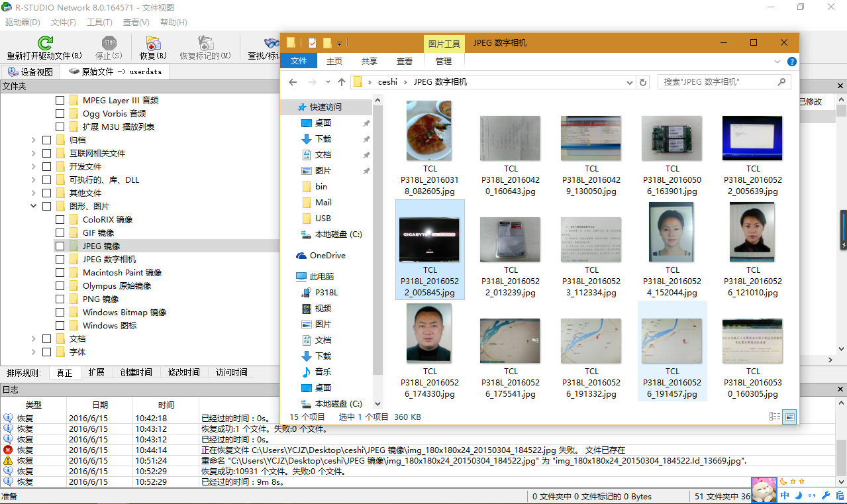Check the JPEG 数字相机 folder checkbox
Viewport: 847px width, 504px height.
[x=60, y=260]
